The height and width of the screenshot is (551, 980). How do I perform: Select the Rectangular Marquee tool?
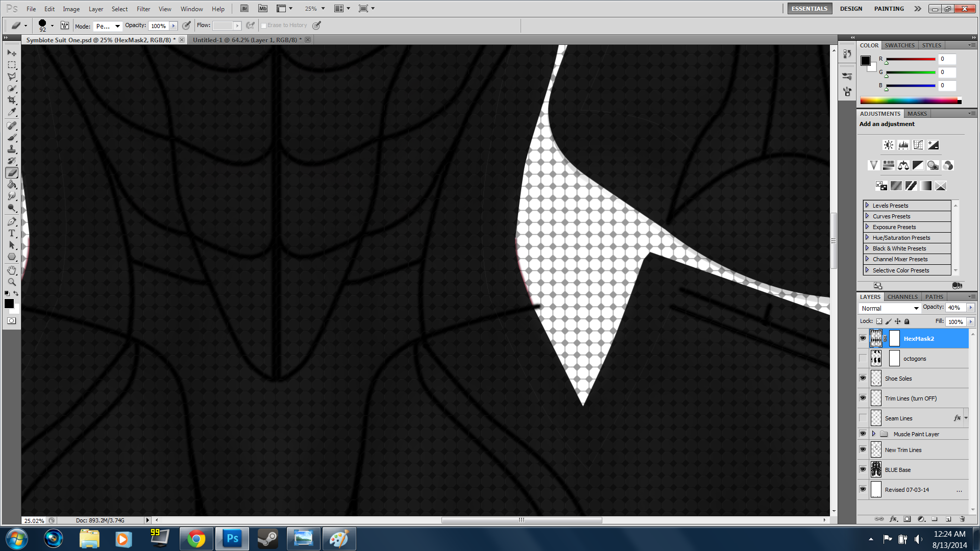[12, 65]
